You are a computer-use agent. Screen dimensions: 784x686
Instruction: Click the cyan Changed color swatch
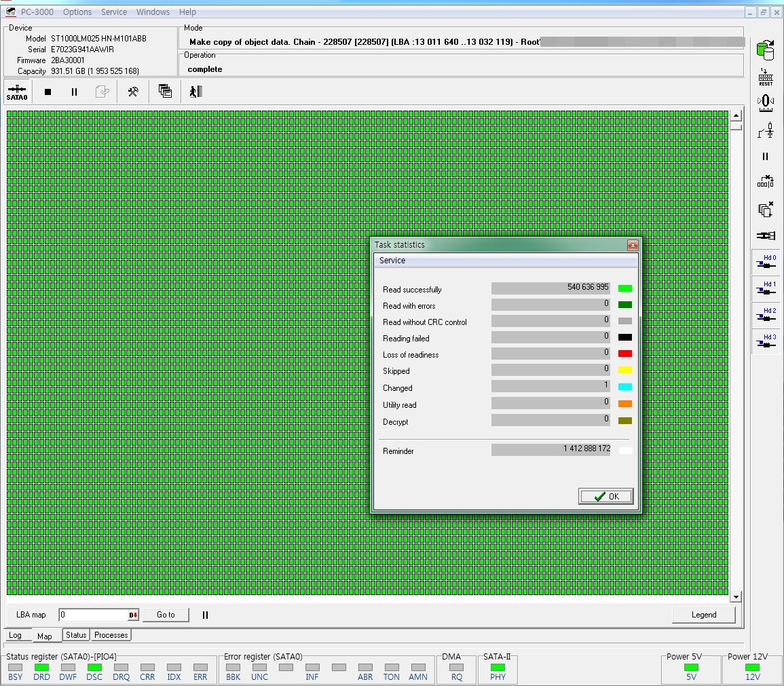[624, 387]
